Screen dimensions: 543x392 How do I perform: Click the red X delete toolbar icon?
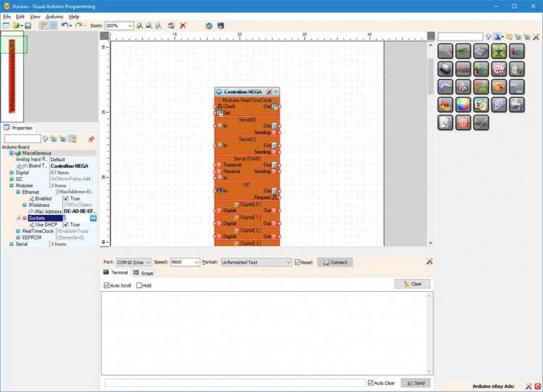click(183, 25)
